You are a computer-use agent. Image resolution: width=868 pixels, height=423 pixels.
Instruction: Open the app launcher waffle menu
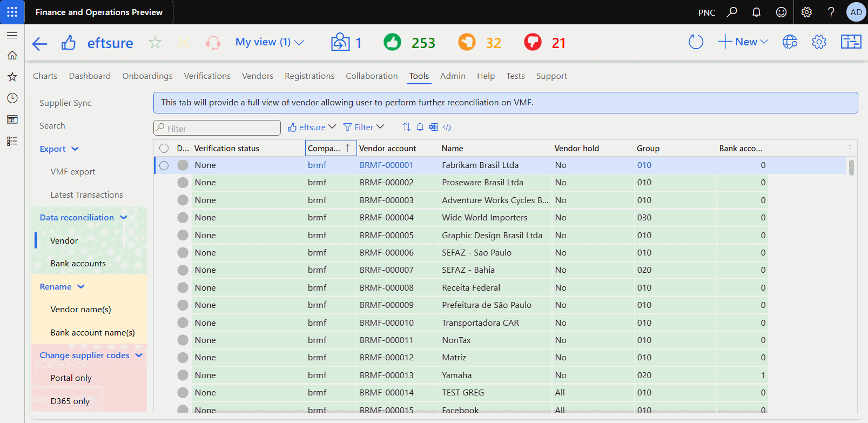(12, 12)
